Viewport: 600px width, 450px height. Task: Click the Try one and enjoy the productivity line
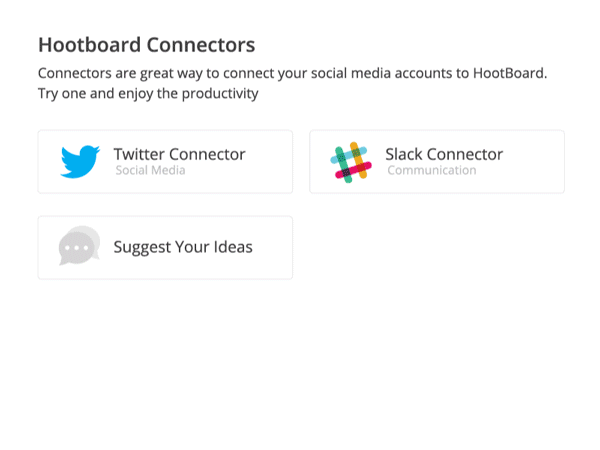(148, 94)
